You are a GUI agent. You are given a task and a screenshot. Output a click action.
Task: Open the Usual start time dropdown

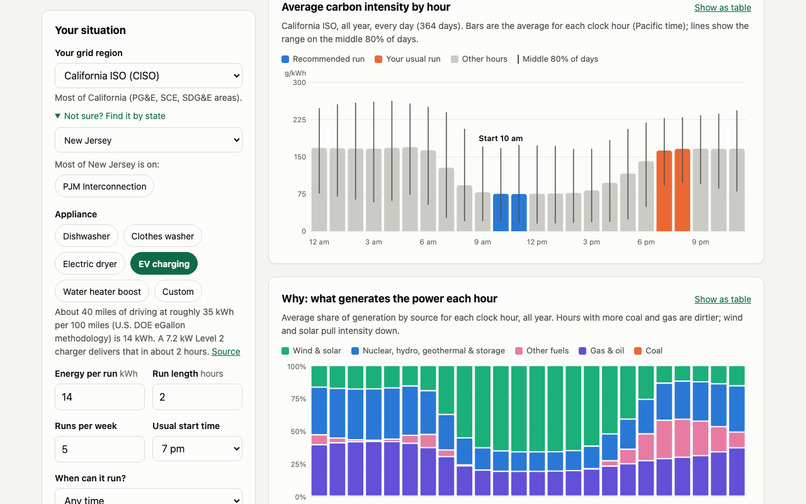click(x=197, y=449)
